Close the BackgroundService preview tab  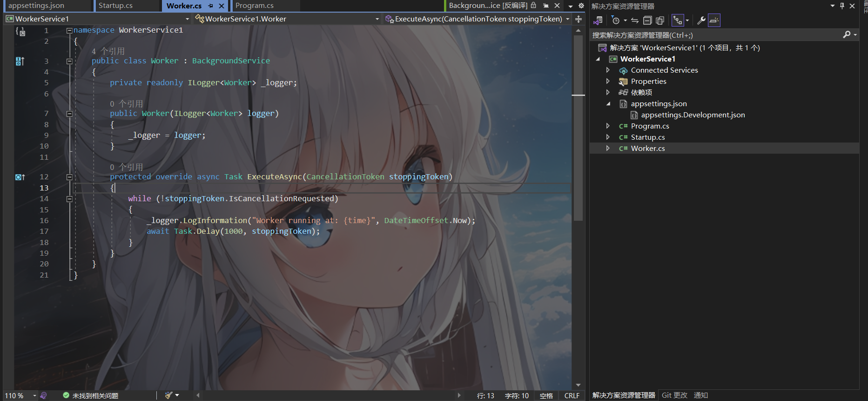point(557,6)
